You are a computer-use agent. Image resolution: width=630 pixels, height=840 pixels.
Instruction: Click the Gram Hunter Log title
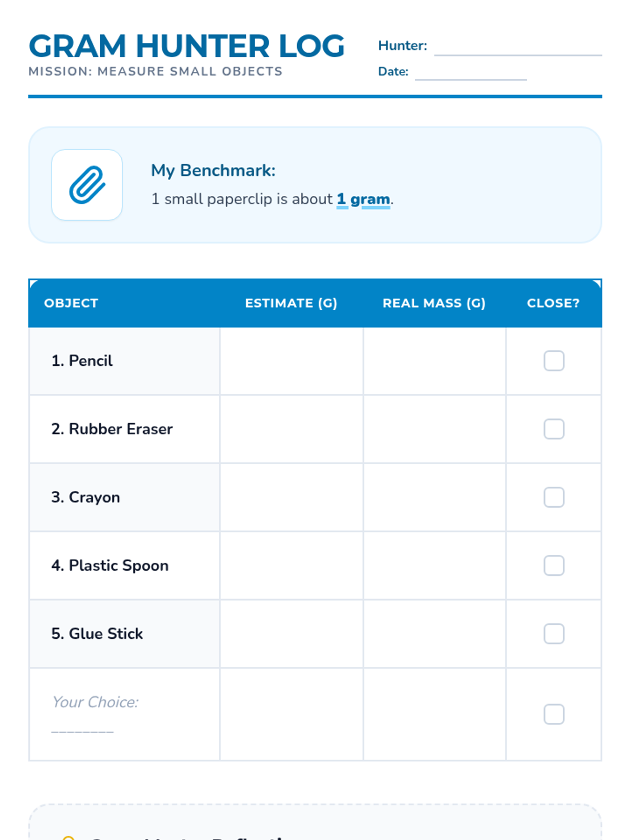coord(186,46)
